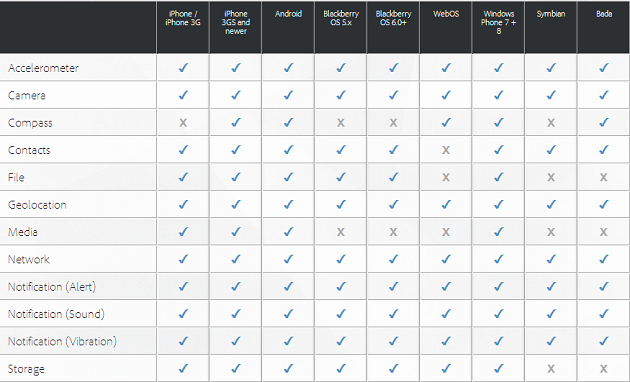Image resolution: width=630 pixels, height=382 pixels.
Task: Click the X mark for Media on WebOS
Action: pos(446,232)
